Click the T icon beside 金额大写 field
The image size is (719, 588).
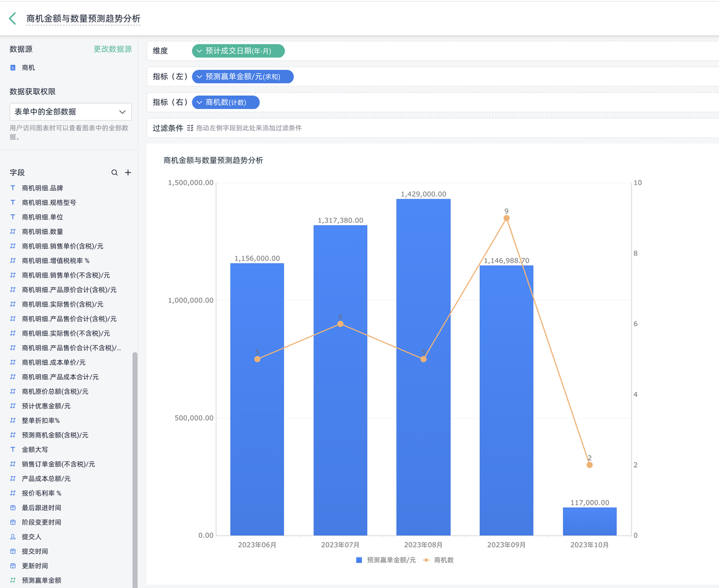(11, 449)
